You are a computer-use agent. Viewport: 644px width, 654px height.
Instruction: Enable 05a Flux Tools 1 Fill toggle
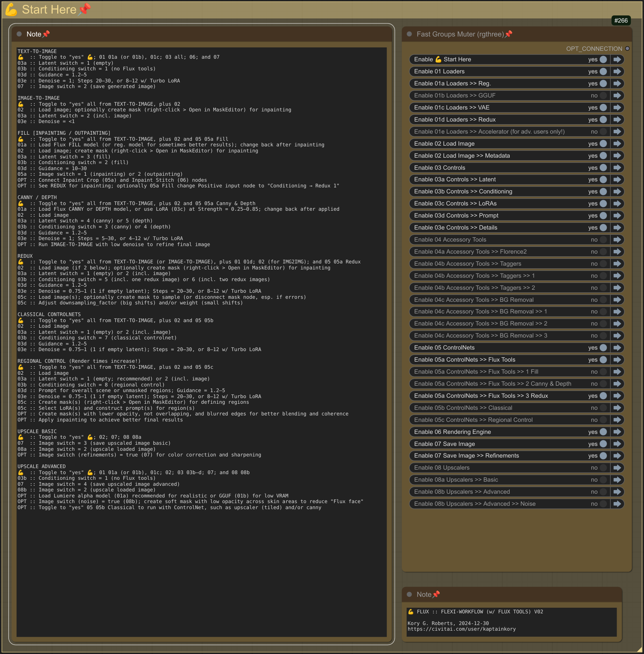click(x=603, y=372)
